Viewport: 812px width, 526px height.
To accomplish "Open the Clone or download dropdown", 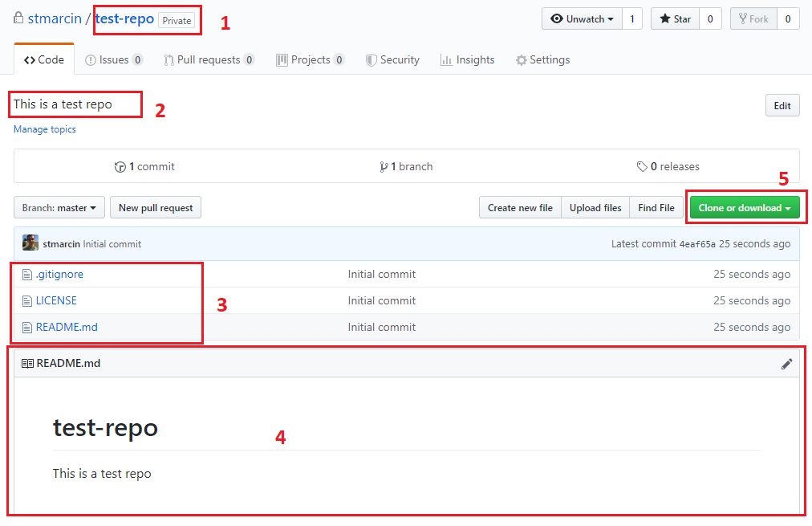I will [x=745, y=208].
